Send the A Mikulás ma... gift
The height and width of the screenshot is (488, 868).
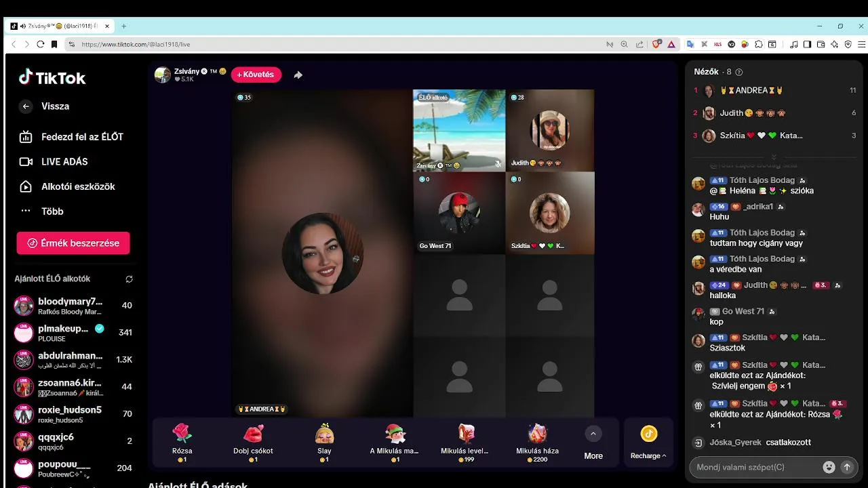pos(395,443)
